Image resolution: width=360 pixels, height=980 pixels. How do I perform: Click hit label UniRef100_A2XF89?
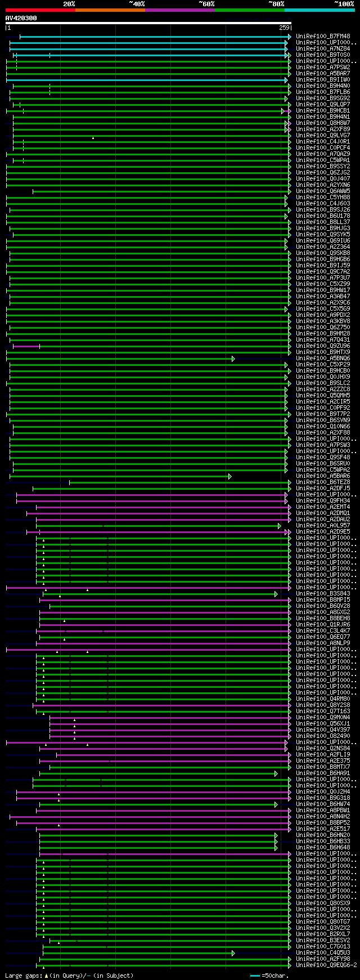tap(323, 129)
